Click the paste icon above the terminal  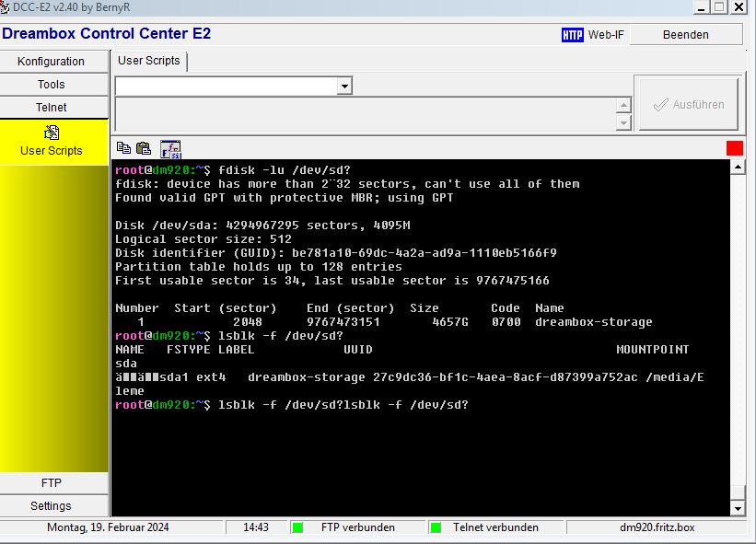point(144,148)
